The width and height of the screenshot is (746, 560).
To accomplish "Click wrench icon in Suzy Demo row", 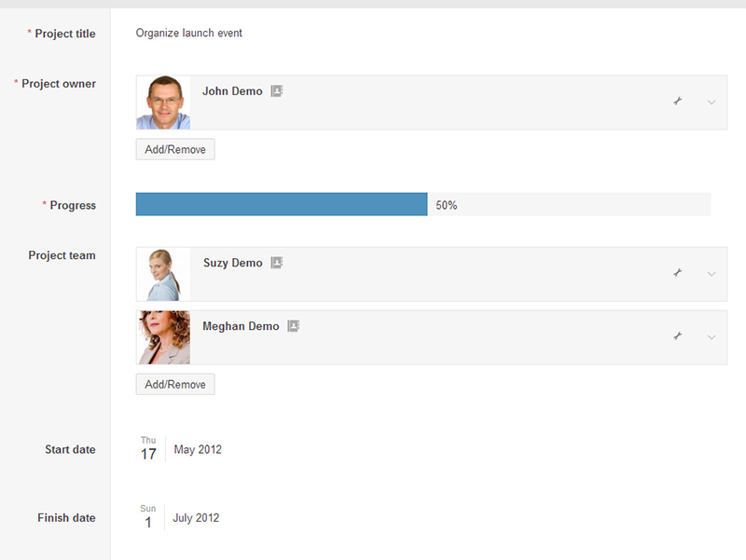I will point(678,273).
